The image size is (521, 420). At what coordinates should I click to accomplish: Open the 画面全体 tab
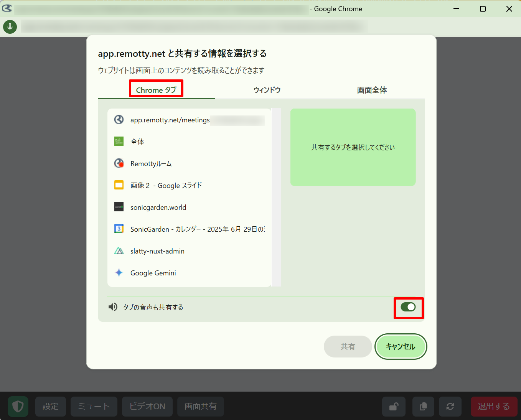[372, 90]
